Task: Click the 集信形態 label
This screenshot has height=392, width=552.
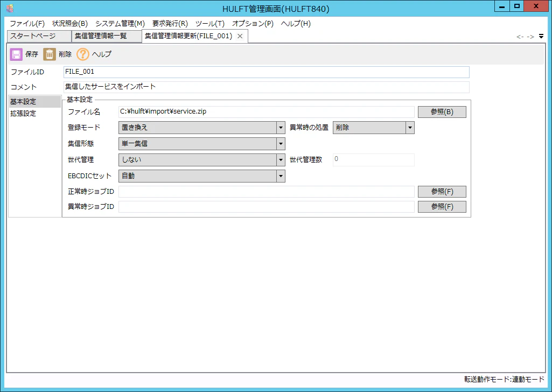Action: tap(81, 144)
